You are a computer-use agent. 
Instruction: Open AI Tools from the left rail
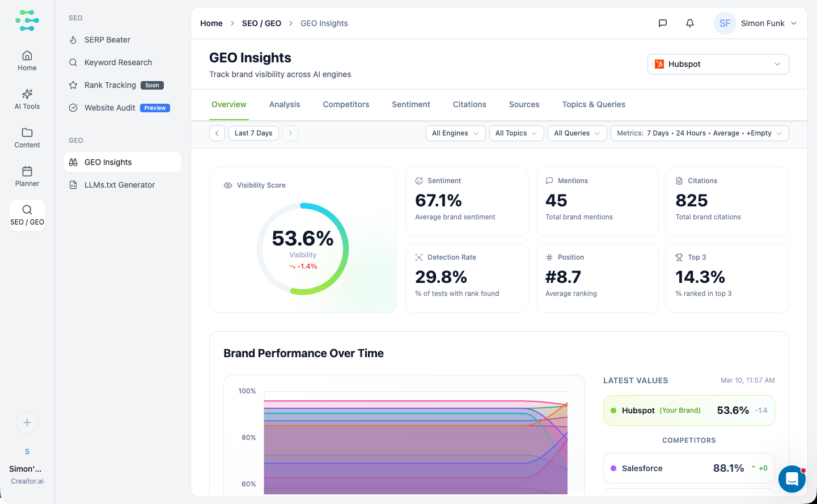pos(27,99)
